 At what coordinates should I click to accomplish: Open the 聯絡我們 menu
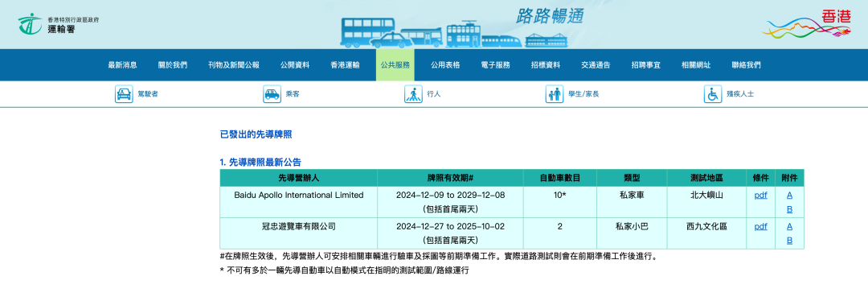[x=746, y=65]
